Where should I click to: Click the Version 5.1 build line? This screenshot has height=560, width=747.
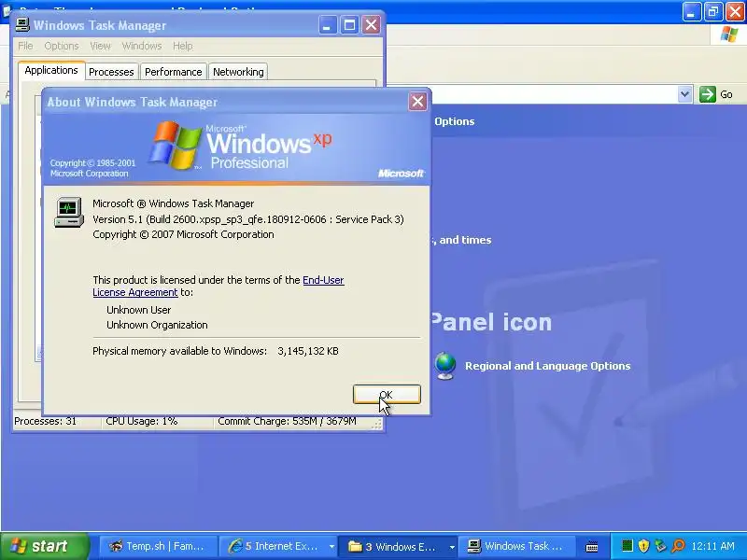click(x=248, y=219)
